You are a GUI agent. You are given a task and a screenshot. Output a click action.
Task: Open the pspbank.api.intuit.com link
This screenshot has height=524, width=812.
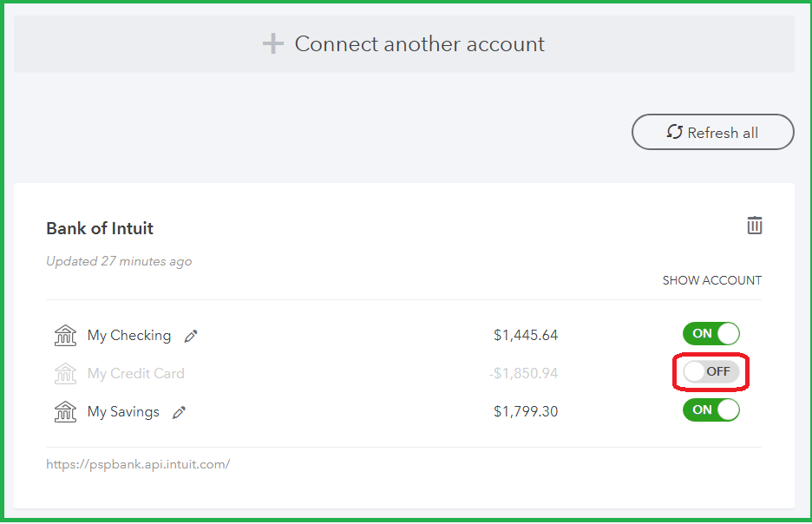pyautogui.click(x=138, y=464)
